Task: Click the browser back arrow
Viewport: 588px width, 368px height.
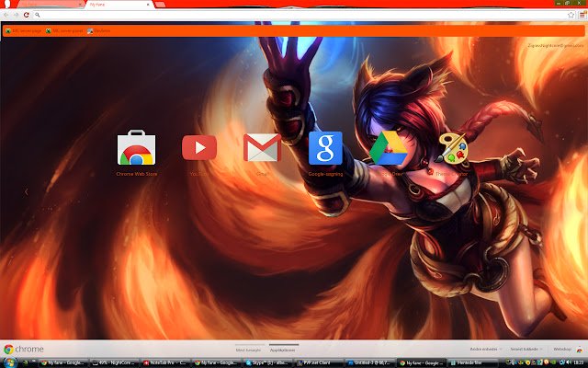Action: (6, 15)
